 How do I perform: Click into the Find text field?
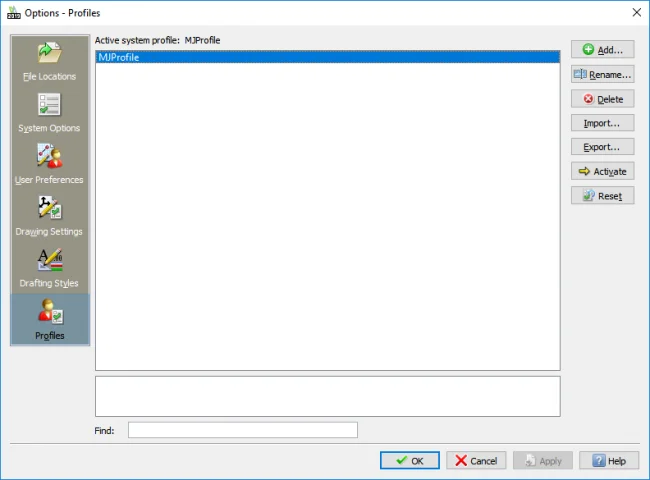coord(242,430)
